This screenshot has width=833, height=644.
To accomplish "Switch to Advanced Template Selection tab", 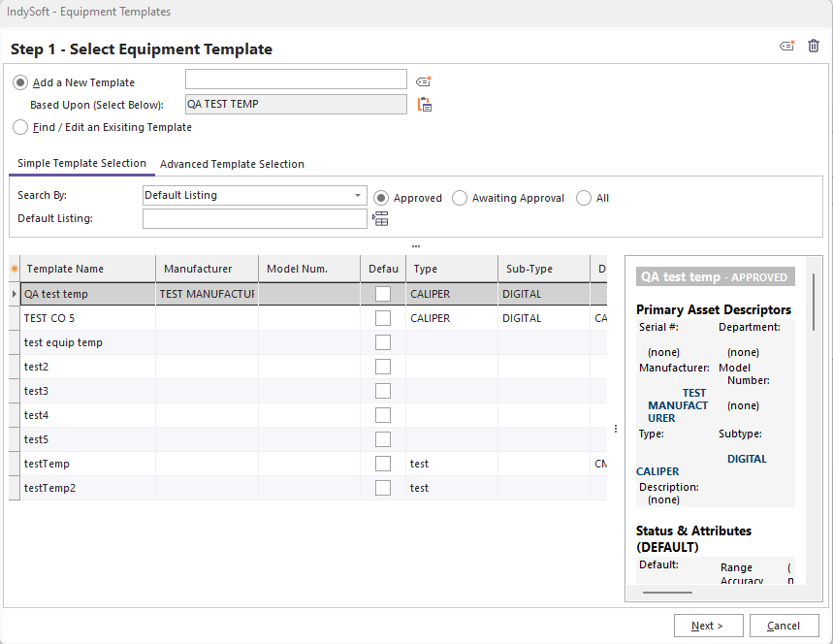I will [x=232, y=164].
